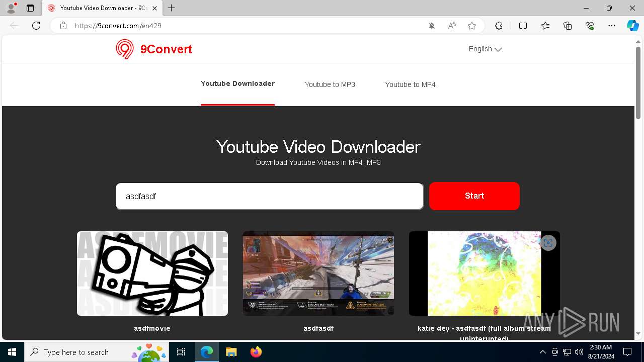Open the tab actions menu icon
Viewport: 644px width, 362px height.
[30, 8]
